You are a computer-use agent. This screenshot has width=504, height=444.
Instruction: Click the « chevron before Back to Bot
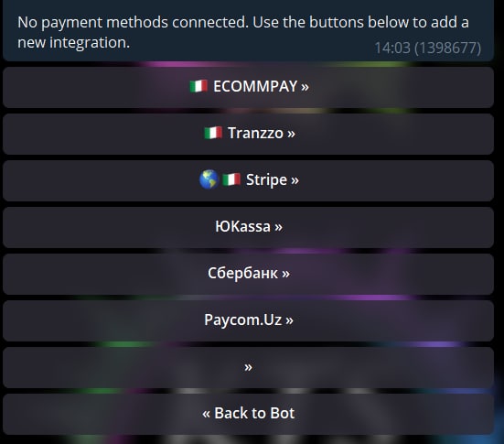[206, 414]
